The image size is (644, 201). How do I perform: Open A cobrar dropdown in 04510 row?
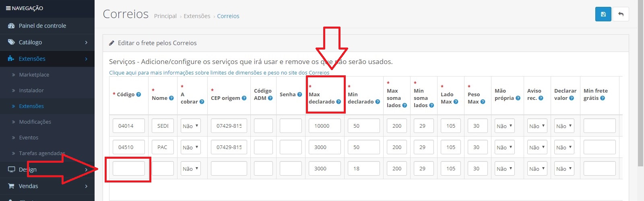(x=191, y=147)
